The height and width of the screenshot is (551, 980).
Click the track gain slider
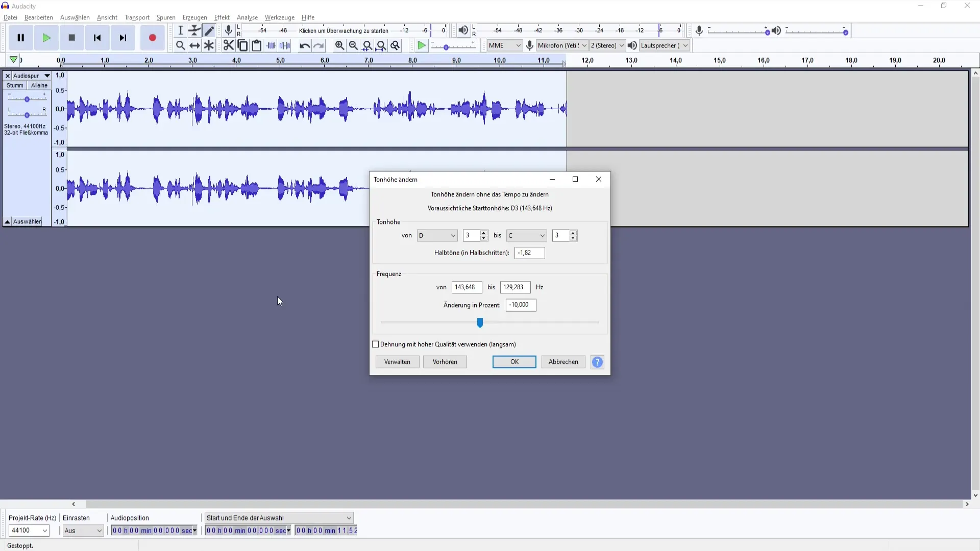tap(27, 99)
